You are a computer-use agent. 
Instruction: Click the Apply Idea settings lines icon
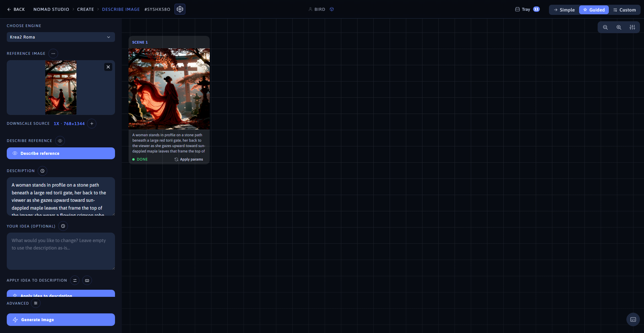pos(75,280)
